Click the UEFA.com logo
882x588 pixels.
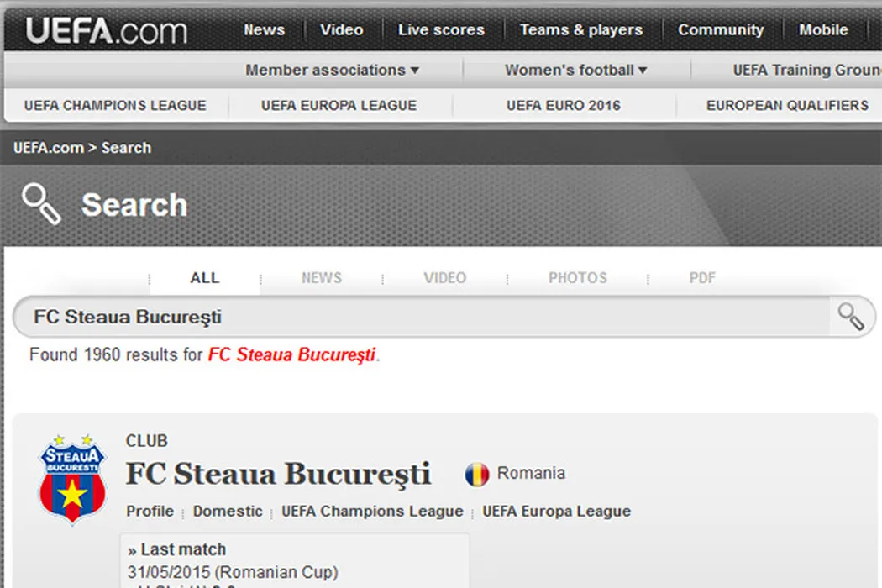click(x=106, y=31)
